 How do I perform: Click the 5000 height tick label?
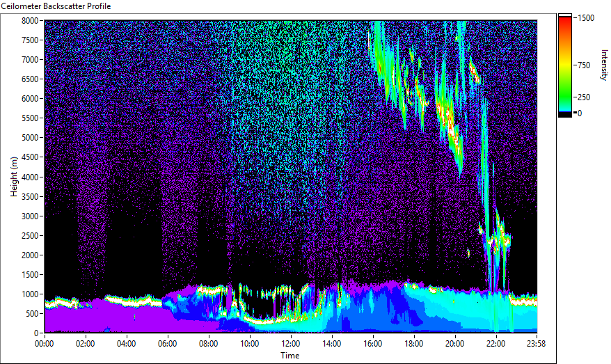click(30, 138)
